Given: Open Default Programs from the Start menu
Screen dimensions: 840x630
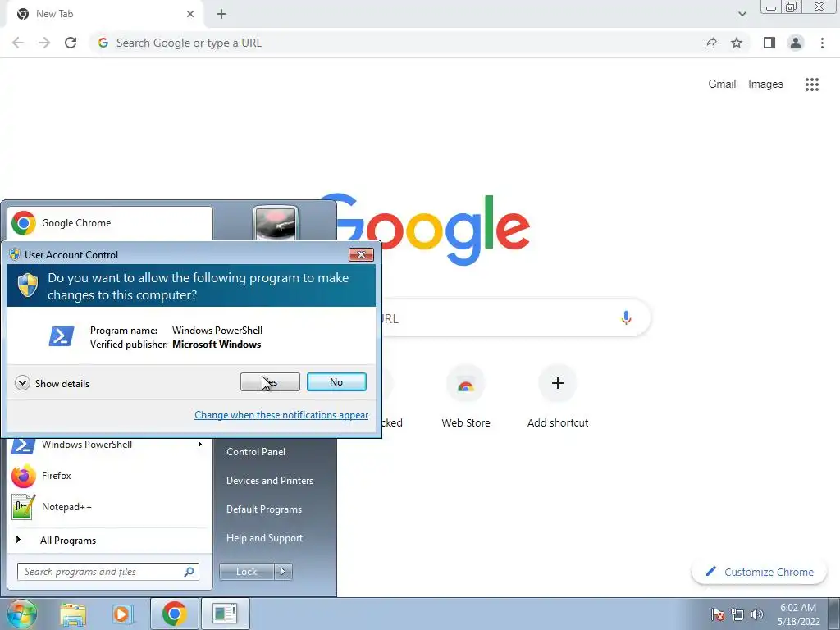Looking at the screenshot, I should [x=263, y=509].
